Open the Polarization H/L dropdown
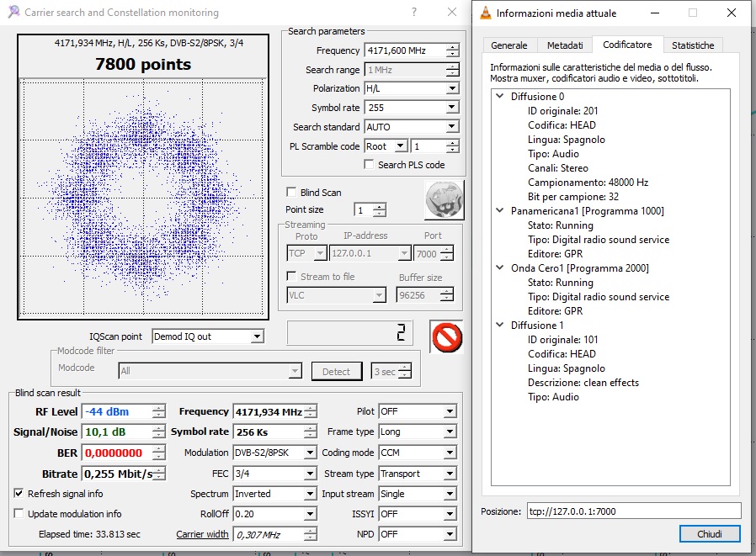Screen dimensions: 756x556 [452, 88]
